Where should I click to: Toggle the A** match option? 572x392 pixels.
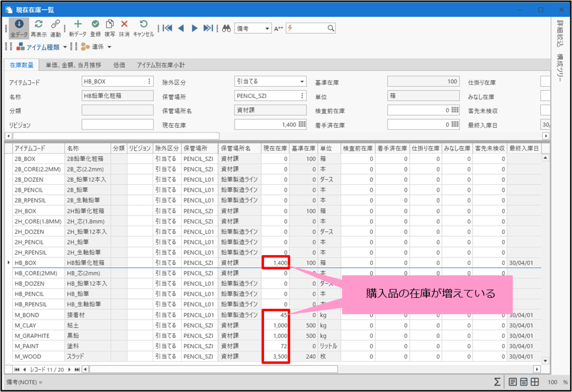278,28
